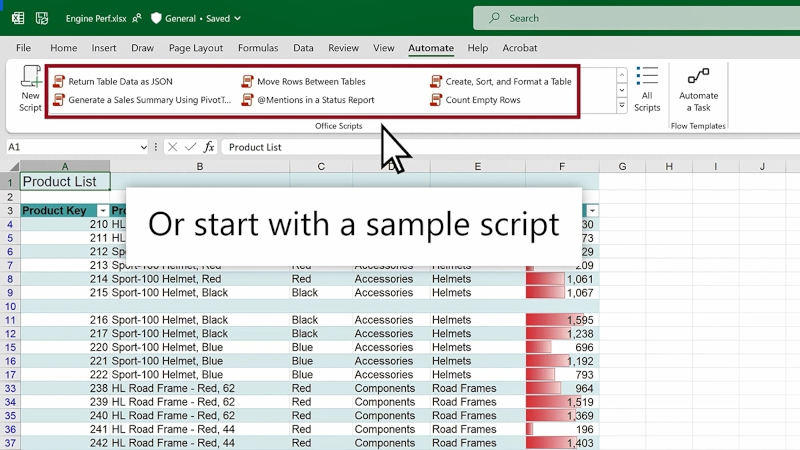Click the Automate a Task button
This screenshot has height=450, width=800.
click(698, 90)
